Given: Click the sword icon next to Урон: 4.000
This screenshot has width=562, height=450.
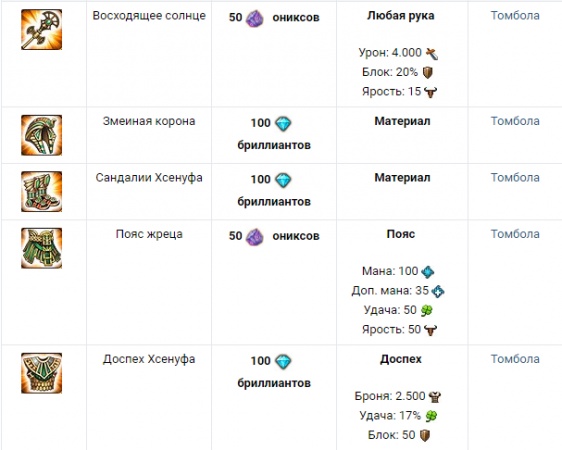Looking at the screenshot, I should [432, 54].
